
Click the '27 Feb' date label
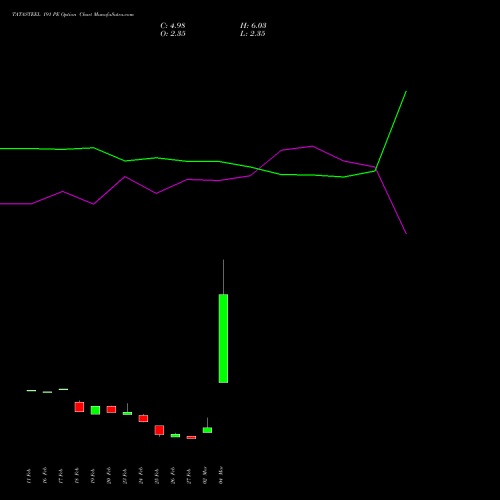point(189,476)
